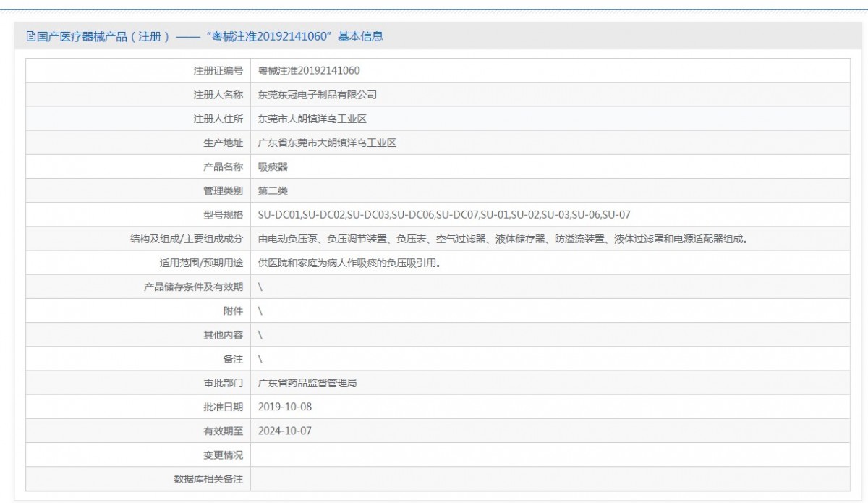Select category value 第二类

click(273, 190)
